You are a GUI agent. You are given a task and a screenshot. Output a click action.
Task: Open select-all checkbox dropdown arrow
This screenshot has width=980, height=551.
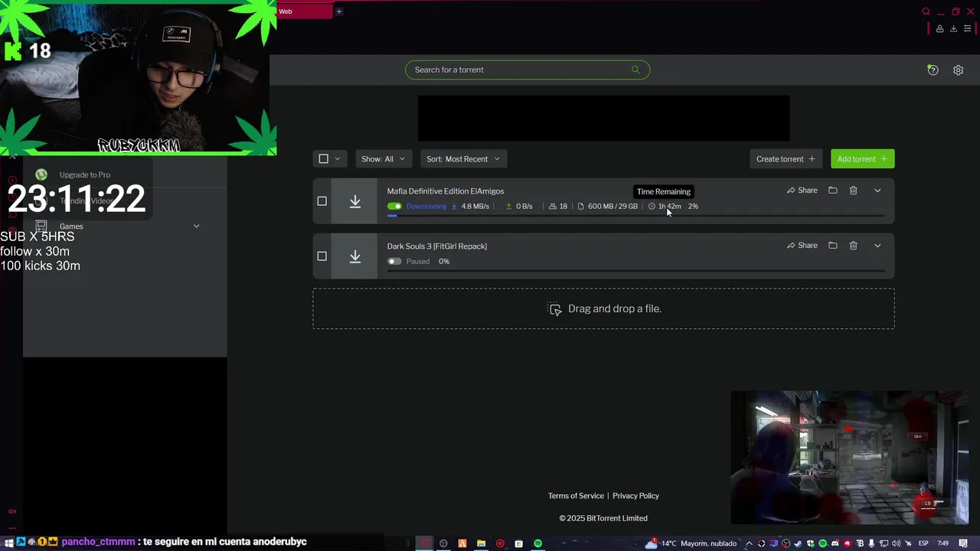337,158
